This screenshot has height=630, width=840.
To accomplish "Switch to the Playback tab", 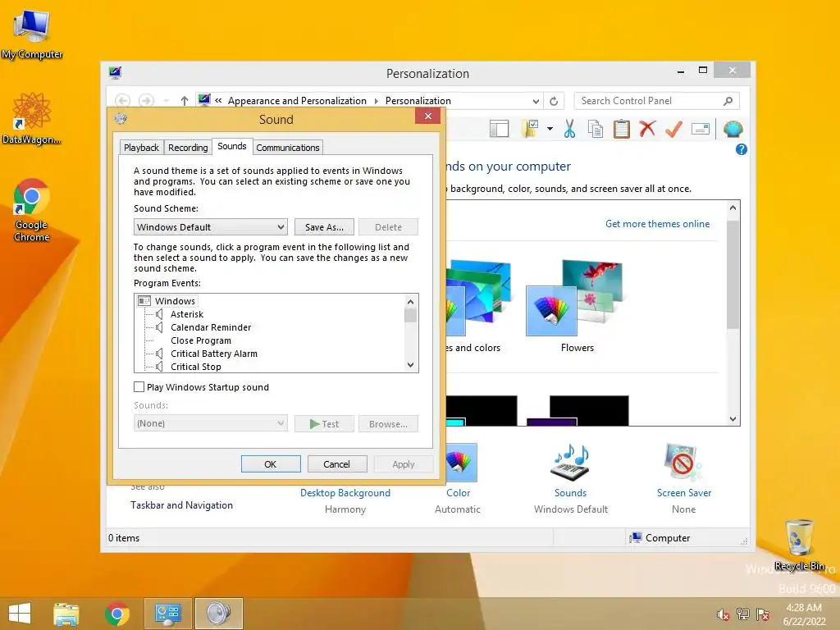I will (x=141, y=148).
